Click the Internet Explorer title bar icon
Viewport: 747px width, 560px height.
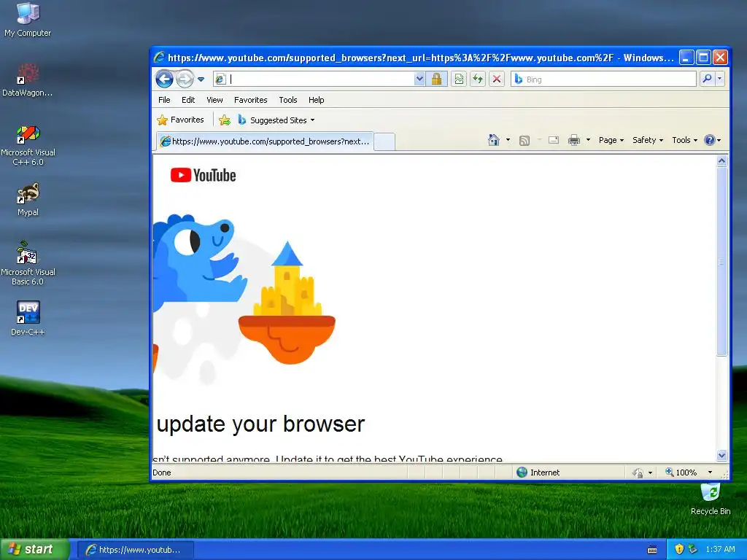pos(159,58)
